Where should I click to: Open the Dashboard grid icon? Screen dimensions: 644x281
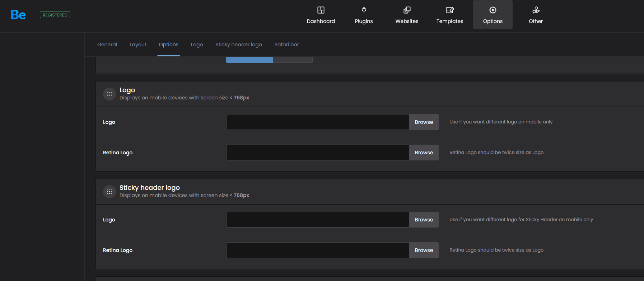(321, 10)
